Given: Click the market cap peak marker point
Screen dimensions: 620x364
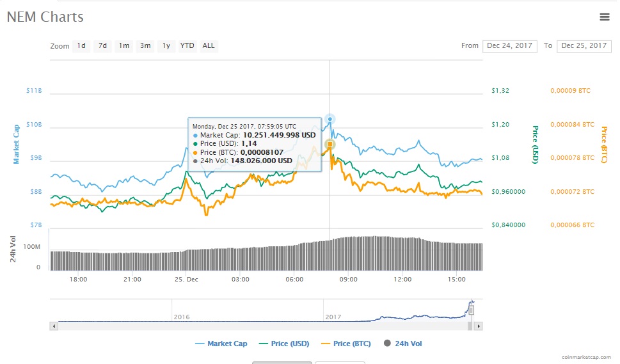Looking at the screenshot, I should click(330, 119).
